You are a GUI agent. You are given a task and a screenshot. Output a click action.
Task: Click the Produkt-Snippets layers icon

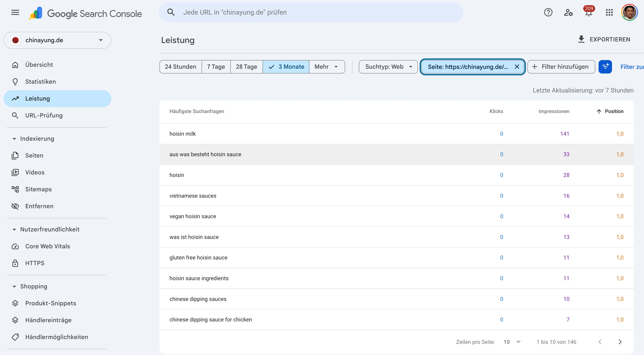click(x=15, y=303)
